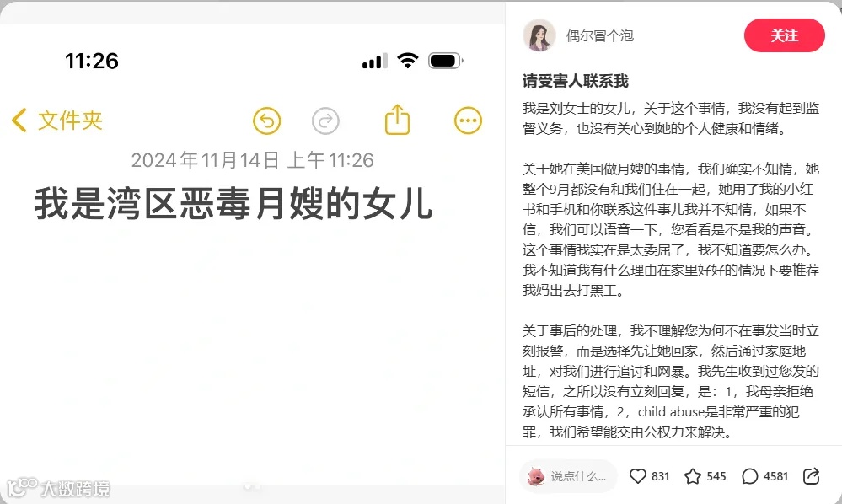Go back to 文件夹 folder list
This screenshot has height=504, width=842.
(x=70, y=121)
